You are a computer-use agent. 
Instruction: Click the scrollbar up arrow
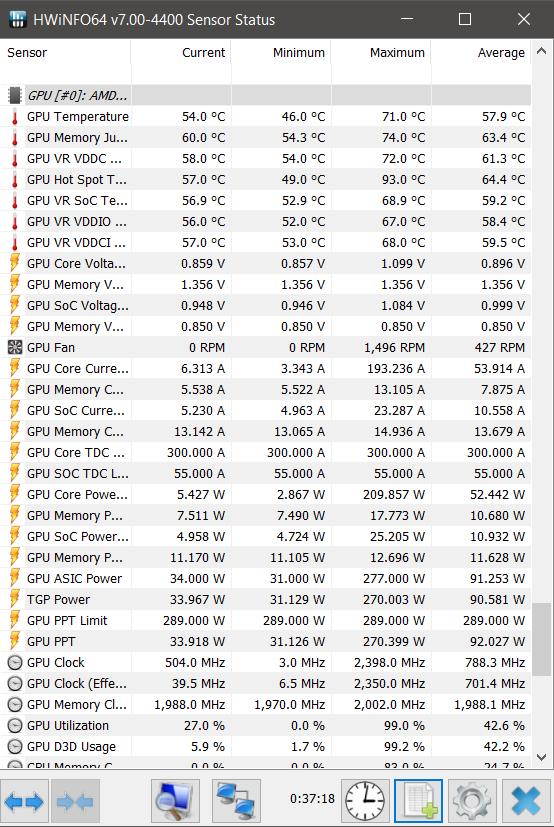tap(541, 51)
